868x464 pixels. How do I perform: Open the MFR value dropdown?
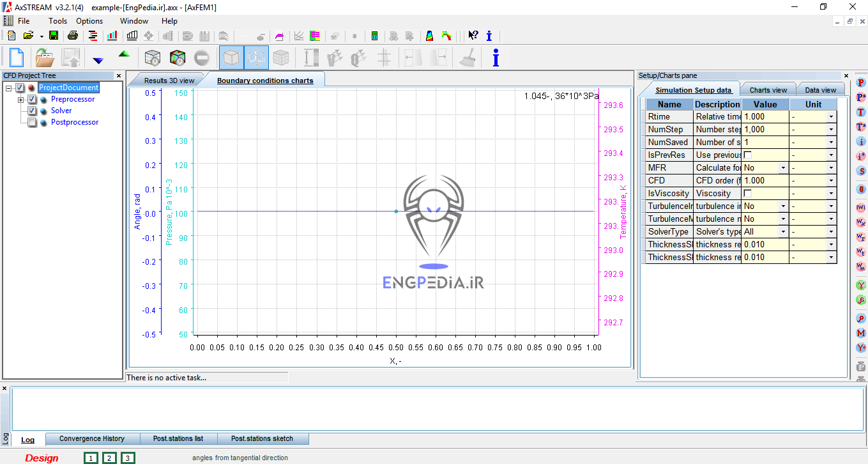pos(783,167)
